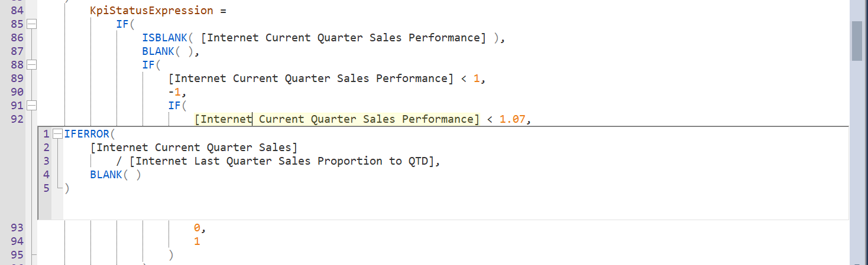Collapse the IF( fold on line 88

[32, 65]
